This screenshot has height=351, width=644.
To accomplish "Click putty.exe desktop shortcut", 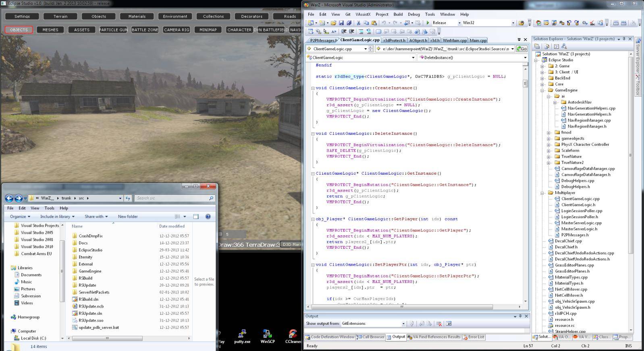I will (242, 336).
